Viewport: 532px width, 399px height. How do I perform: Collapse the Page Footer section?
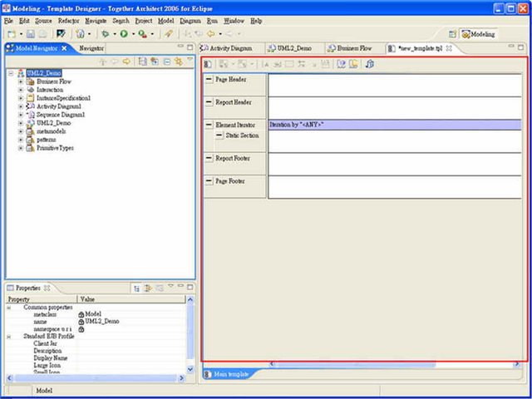tap(209, 181)
